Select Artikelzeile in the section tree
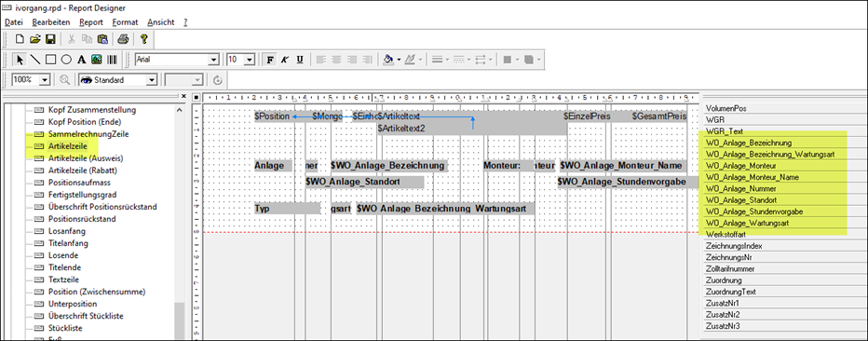Image resolution: width=868 pixels, height=341 pixels. (x=68, y=146)
